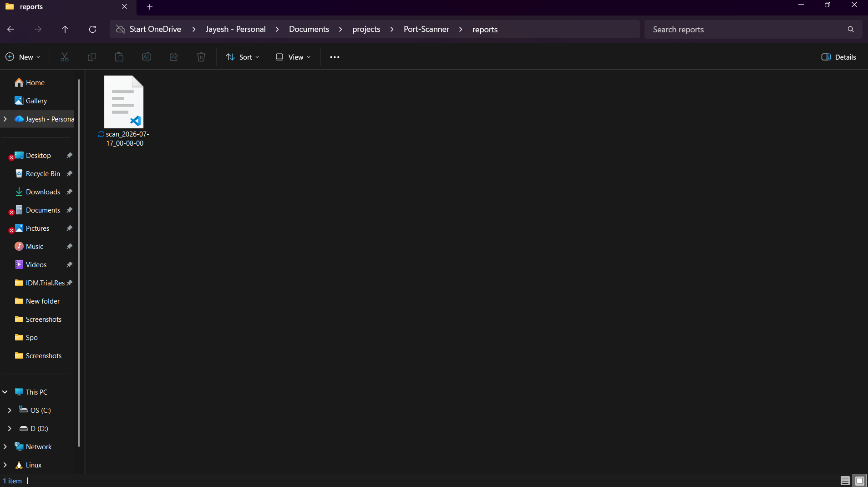868x487 pixels.
Task: Go back with the left arrow
Action: 11,29
